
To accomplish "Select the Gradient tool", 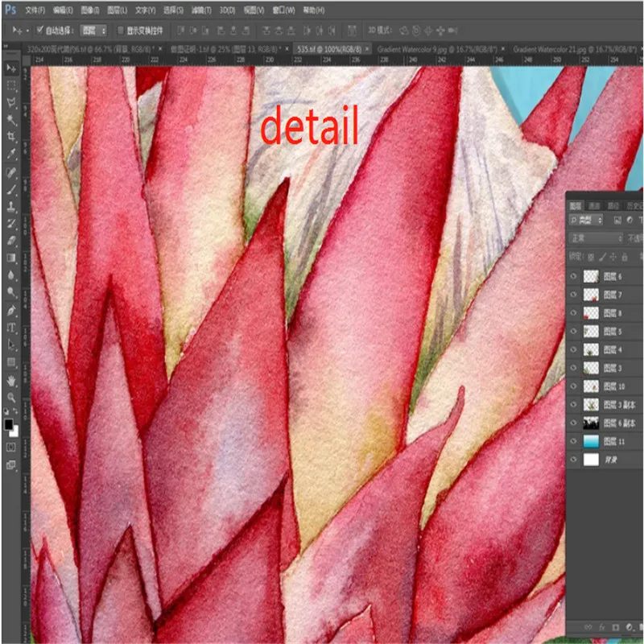I will (x=11, y=258).
